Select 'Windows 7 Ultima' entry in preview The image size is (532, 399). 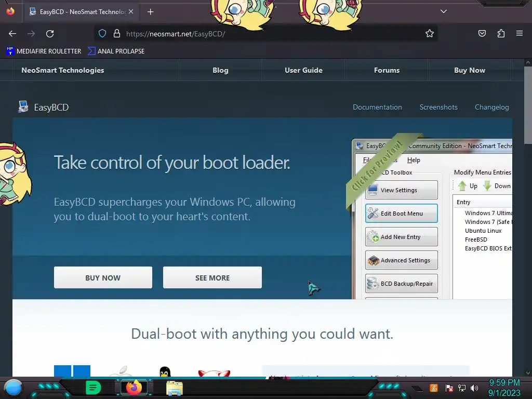[x=488, y=213]
